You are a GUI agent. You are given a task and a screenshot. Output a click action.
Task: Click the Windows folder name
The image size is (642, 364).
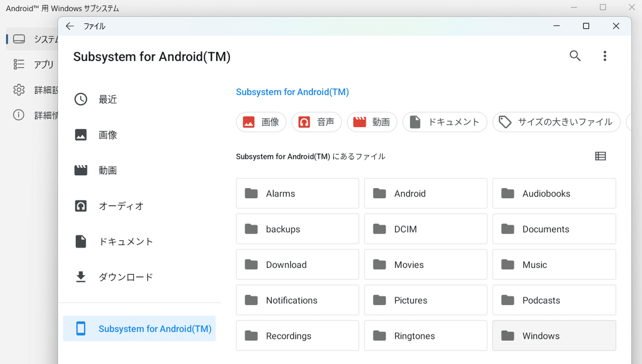[x=541, y=336]
